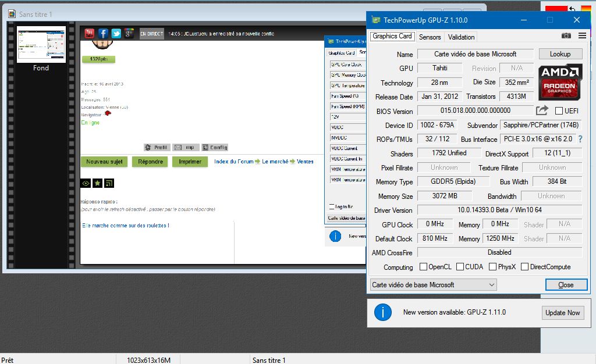Switch to the Validation tab
Viewport: 596px width, 364px height.
(x=461, y=37)
